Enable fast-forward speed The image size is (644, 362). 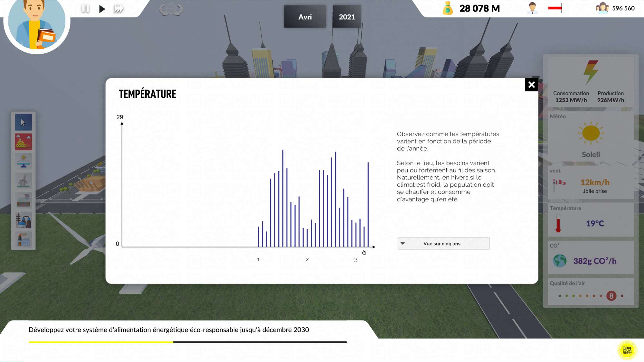(118, 9)
